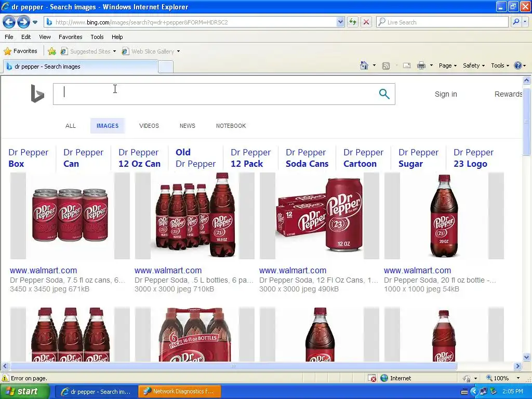Image resolution: width=532 pixels, height=399 pixels.
Task: Open the command bar Tools dropdown
Action: click(500, 65)
